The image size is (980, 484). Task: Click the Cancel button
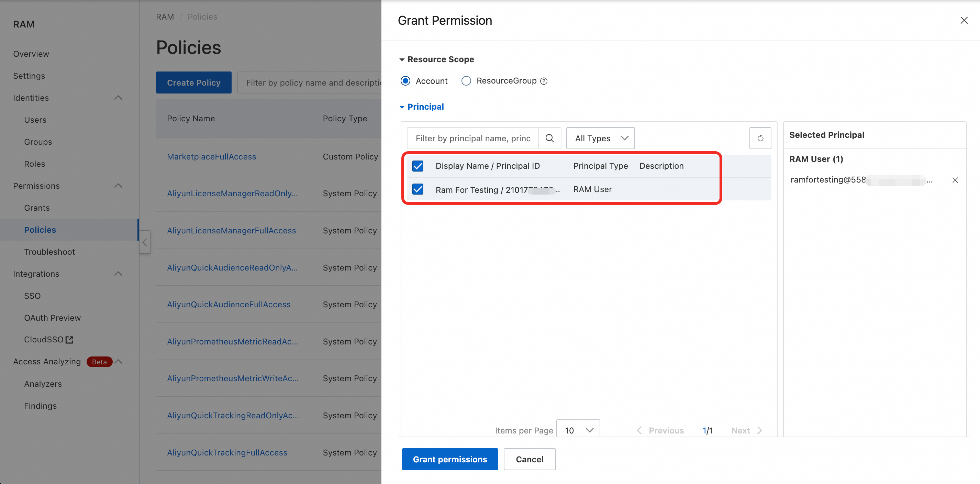coord(530,459)
